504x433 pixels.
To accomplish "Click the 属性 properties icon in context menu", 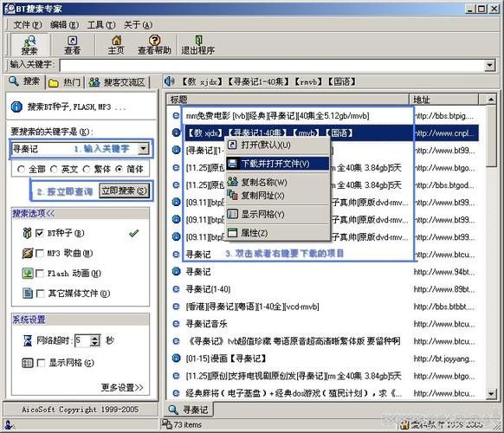I will point(232,233).
